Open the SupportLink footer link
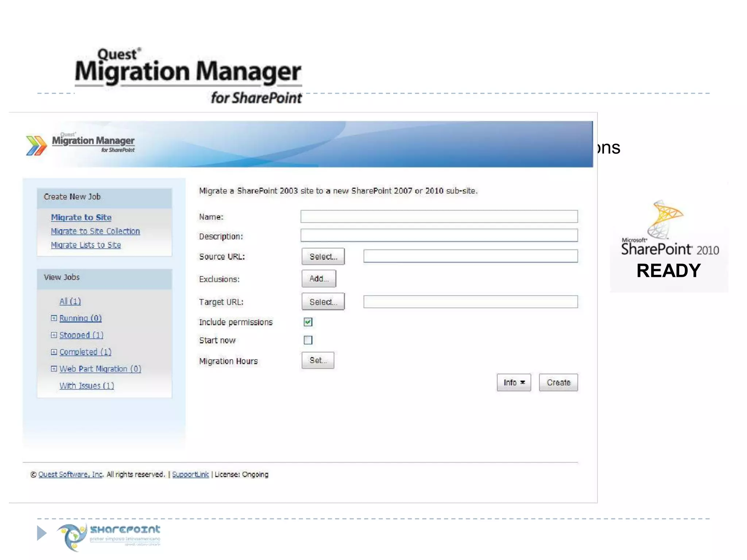This screenshot has width=747, height=560. pos(190,474)
